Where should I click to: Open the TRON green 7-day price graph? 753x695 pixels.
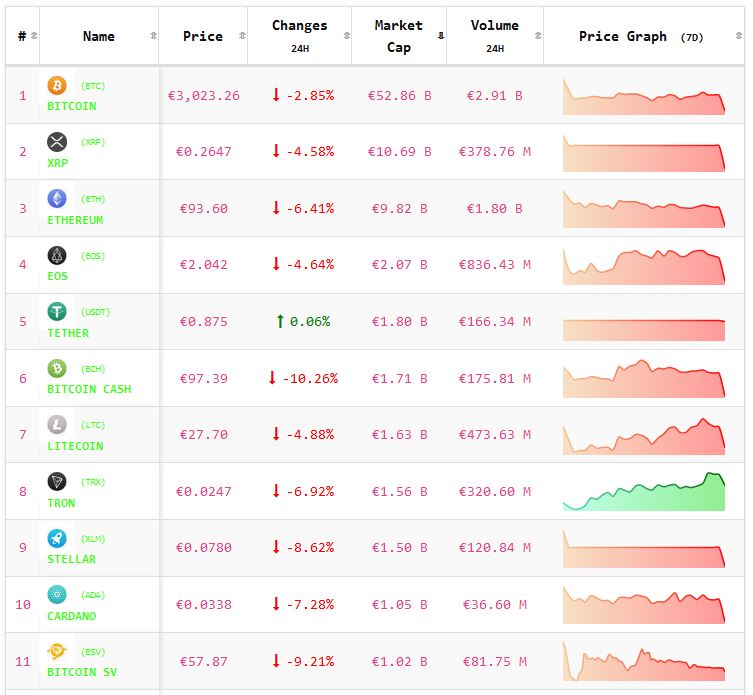pos(643,492)
